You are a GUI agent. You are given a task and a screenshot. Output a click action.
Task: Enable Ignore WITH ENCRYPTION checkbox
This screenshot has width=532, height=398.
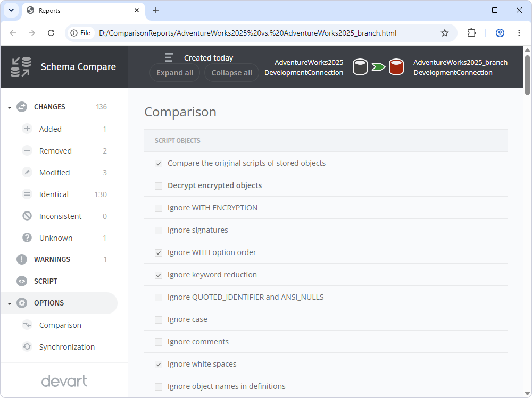pyautogui.click(x=159, y=208)
